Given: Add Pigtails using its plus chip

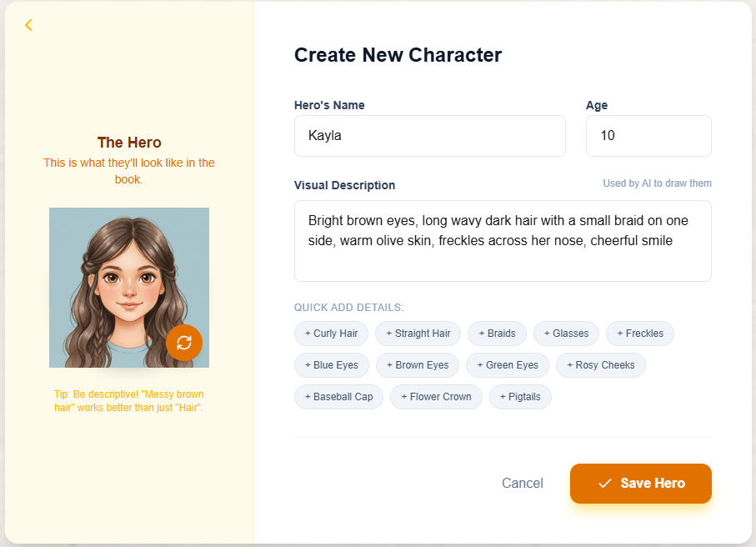Looking at the screenshot, I should (520, 397).
